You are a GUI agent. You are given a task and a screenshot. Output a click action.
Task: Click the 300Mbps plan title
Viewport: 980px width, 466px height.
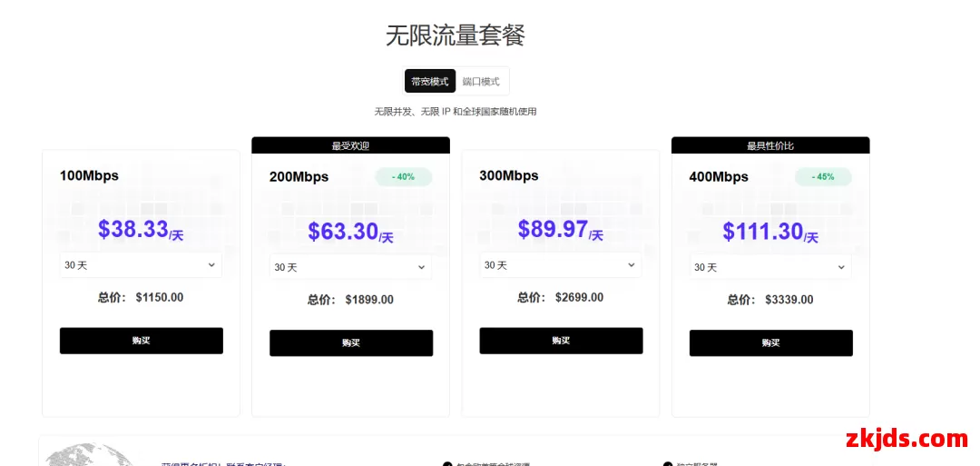point(509,175)
